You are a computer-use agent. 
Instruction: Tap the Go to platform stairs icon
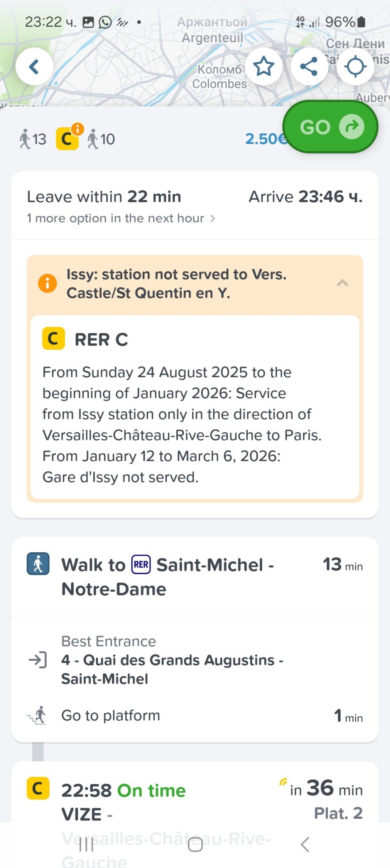tap(38, 715)
